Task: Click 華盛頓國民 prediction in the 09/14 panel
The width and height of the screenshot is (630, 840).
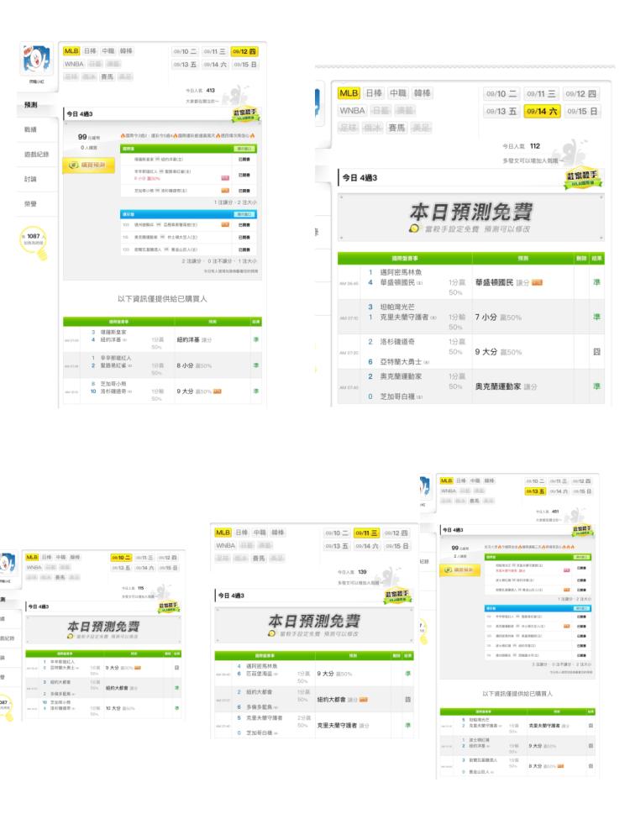Action: pyautogui.click(x=494, y=282)
